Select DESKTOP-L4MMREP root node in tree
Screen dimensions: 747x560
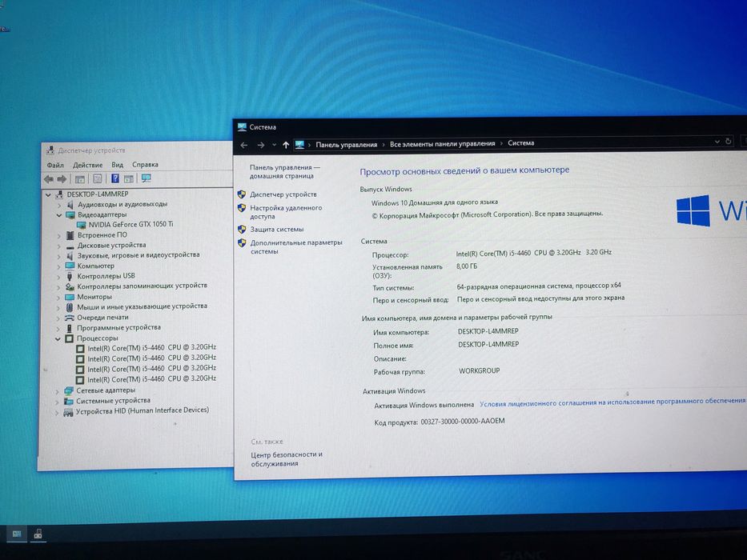[97, 194]
